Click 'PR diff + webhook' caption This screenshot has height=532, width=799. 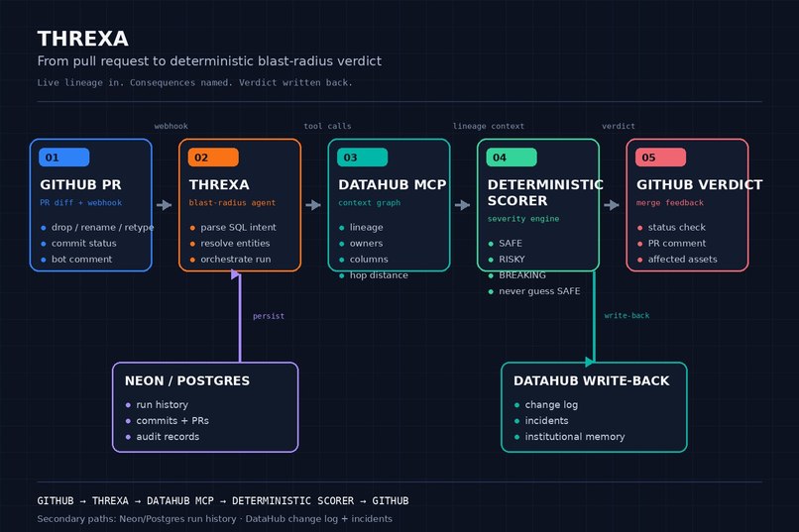(80, 203)
